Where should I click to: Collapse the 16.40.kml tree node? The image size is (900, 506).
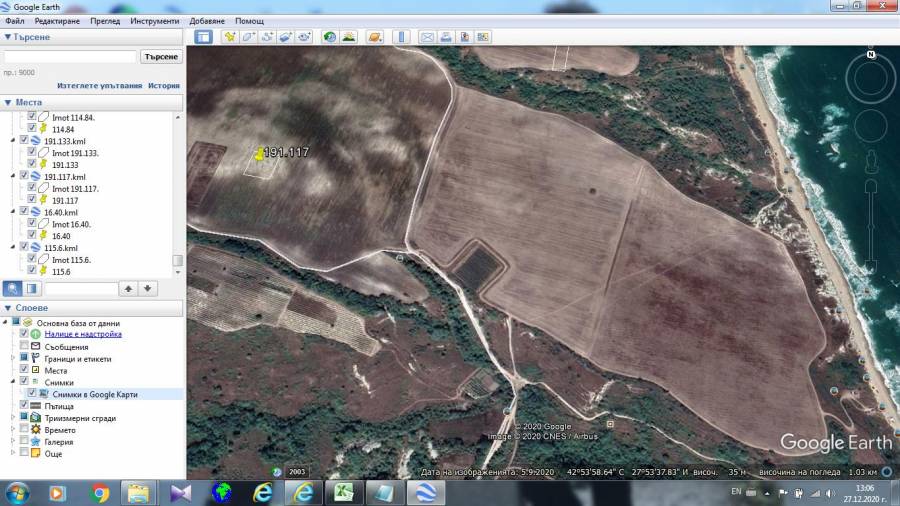(12, 212)
